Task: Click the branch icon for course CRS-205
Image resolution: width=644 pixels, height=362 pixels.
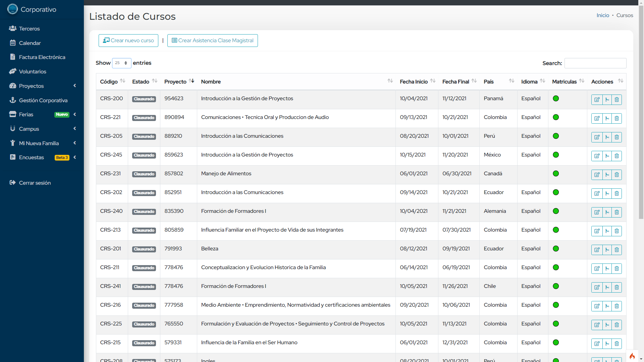Action: tap(607, 137)
